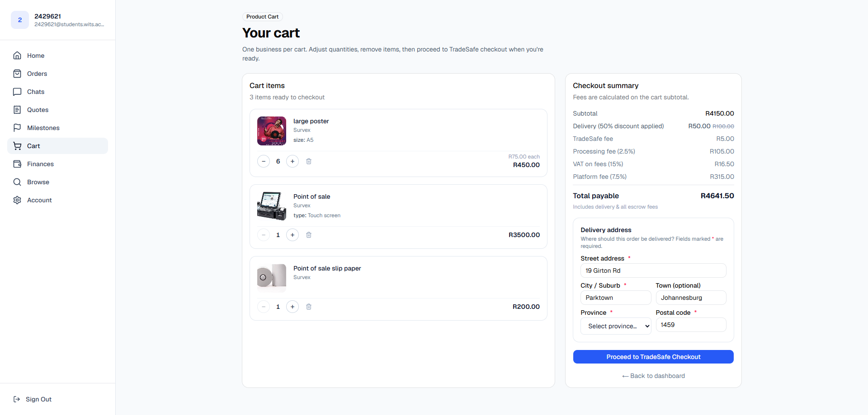The image size is (868, 415).
Task: Proceed to TradeSafe Checkout
Action: coord(653,357)
